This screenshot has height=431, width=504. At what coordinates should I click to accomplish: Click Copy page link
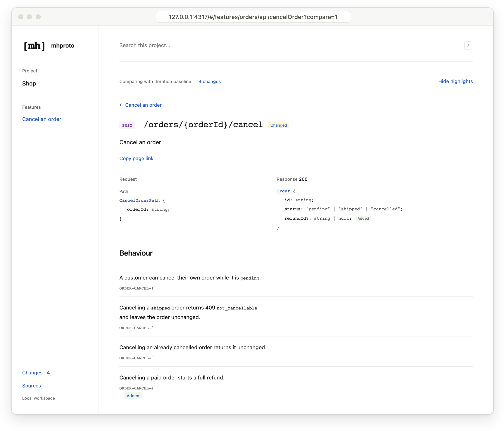(x=136, y=159)
